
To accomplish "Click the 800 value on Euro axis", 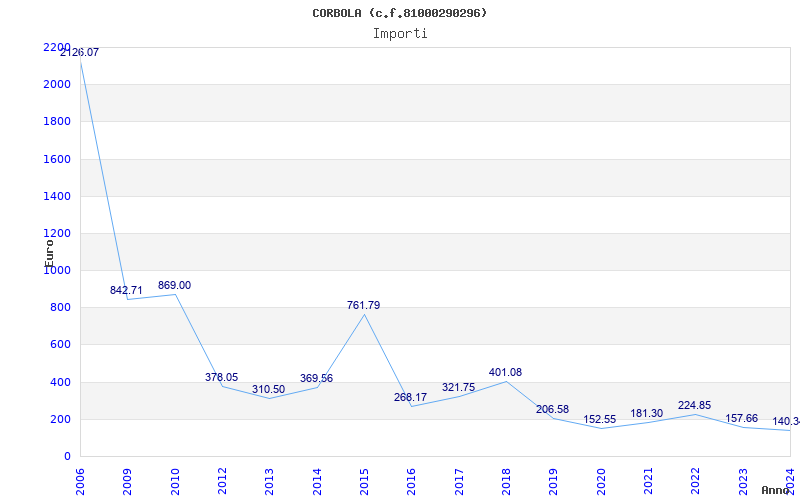I will [x=60, y=308].
